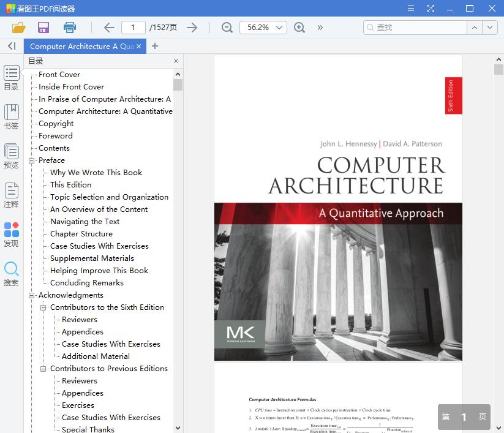Add a new tab with the plus icon
This screenshot has width=504, height=433.
pyautogui.click(x=154, y=47)
